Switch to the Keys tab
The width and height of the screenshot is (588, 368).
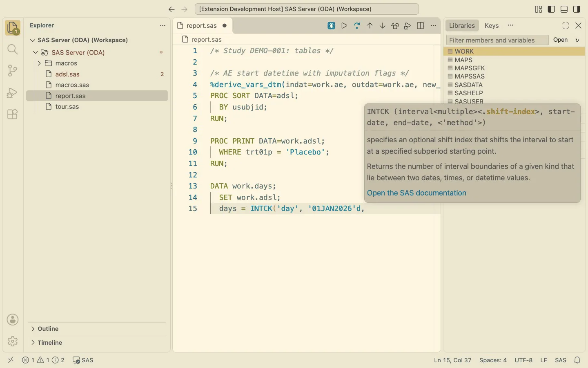tap(492, 25)
